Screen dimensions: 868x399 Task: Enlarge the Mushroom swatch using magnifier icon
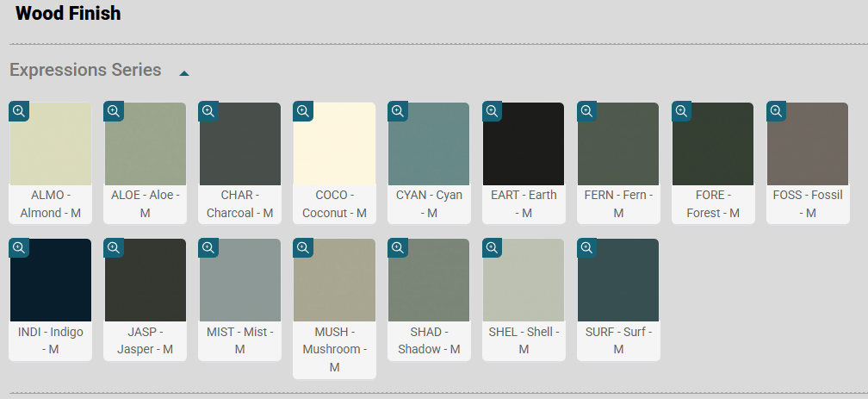(x=303, y=247)
